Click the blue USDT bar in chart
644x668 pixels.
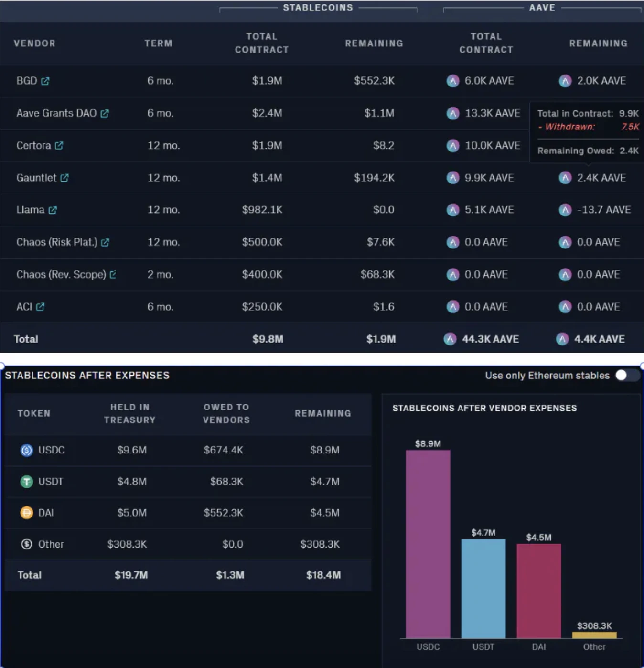[483, 588]
